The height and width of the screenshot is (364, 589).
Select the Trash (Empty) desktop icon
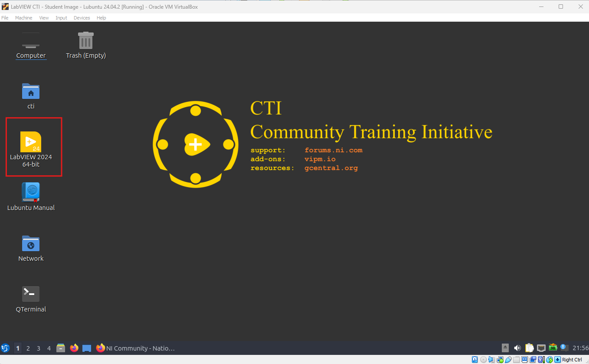click(x=86, y=46)
